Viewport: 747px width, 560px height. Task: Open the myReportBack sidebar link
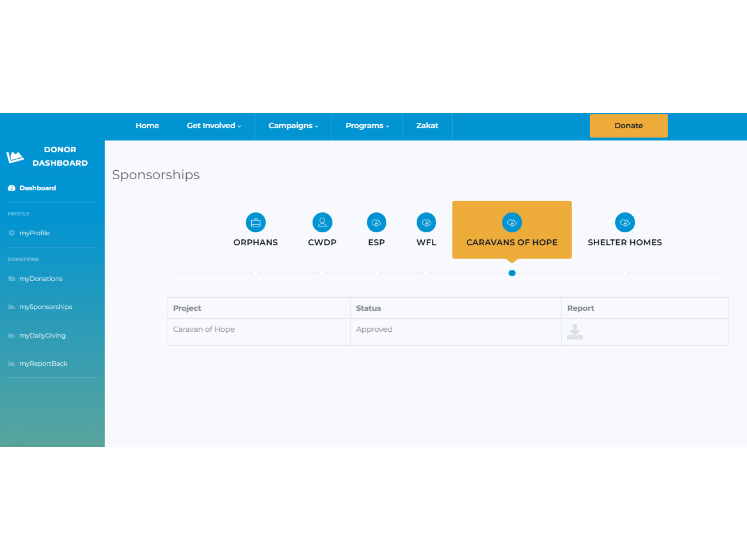click(43, 364)
